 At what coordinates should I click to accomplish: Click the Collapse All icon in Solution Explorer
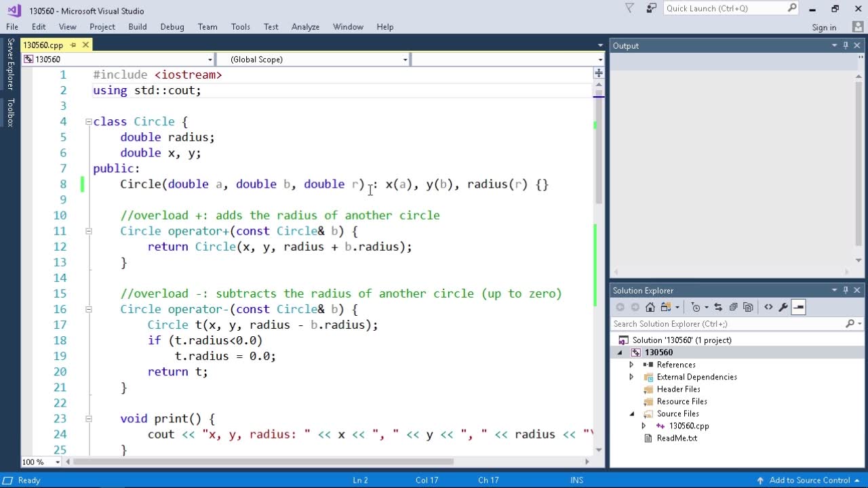pyautogui.click(x=733, y=307)
